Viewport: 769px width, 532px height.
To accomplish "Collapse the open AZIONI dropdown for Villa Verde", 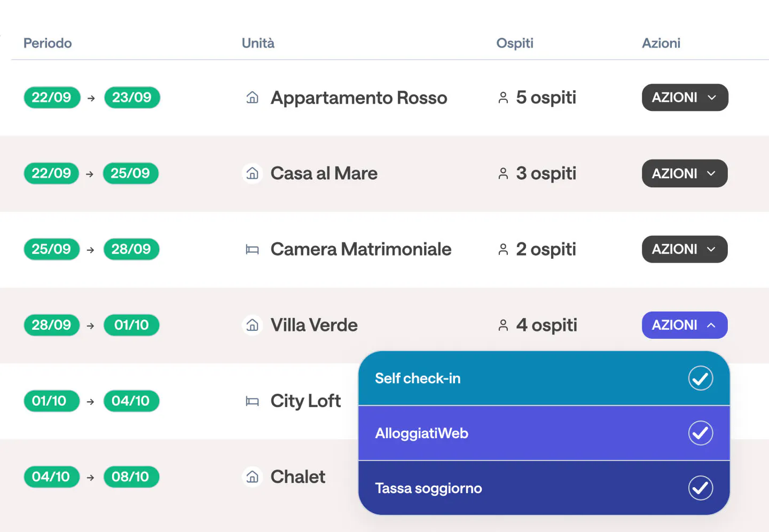I will click(x=685, y=325).
